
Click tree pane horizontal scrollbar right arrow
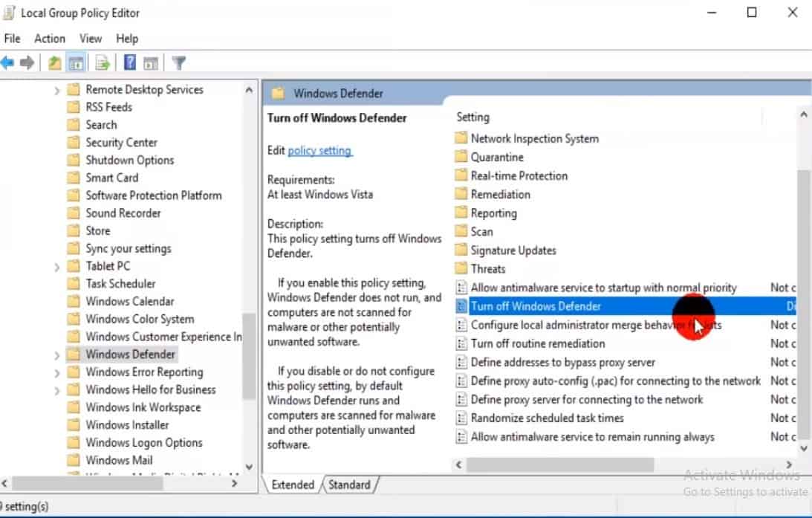tap(235, 483)
